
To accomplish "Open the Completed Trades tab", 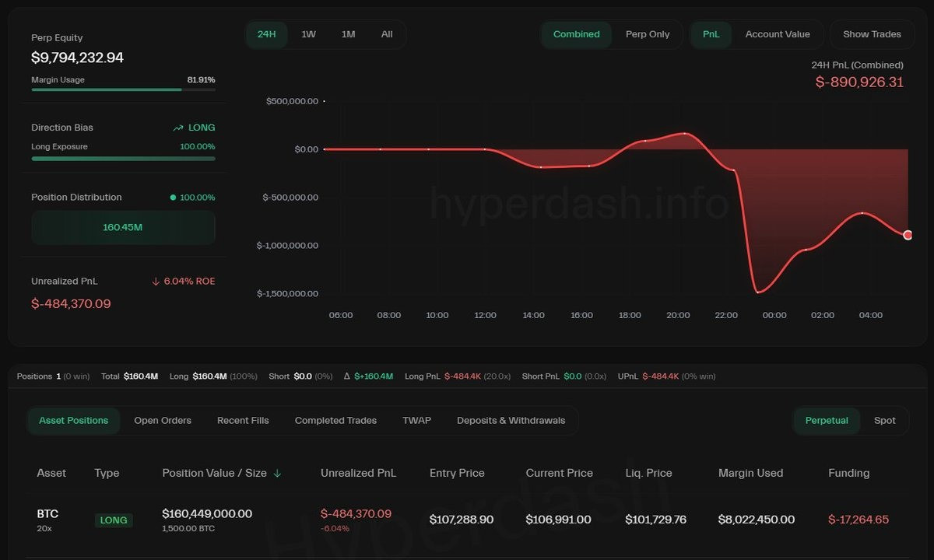I will [335, 420].
